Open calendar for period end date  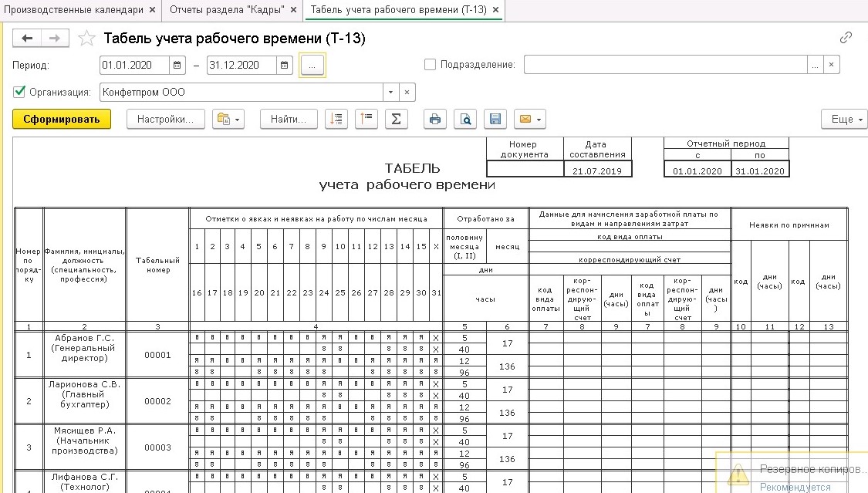coord(284,65)
